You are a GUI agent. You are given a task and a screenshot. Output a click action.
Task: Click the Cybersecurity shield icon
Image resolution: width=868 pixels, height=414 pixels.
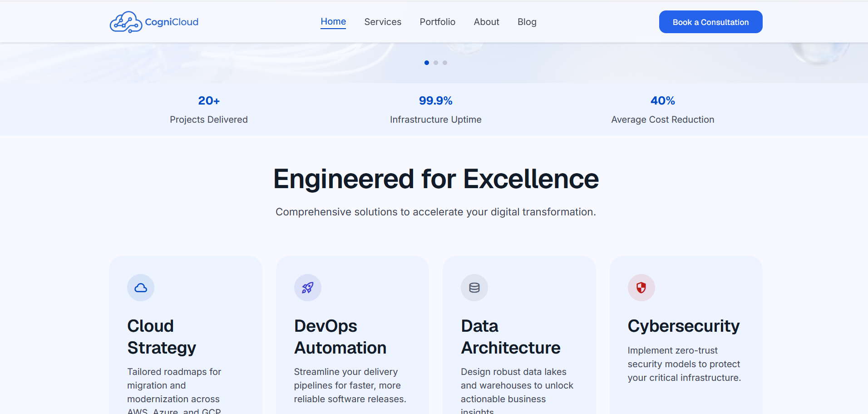pos(641,288)
